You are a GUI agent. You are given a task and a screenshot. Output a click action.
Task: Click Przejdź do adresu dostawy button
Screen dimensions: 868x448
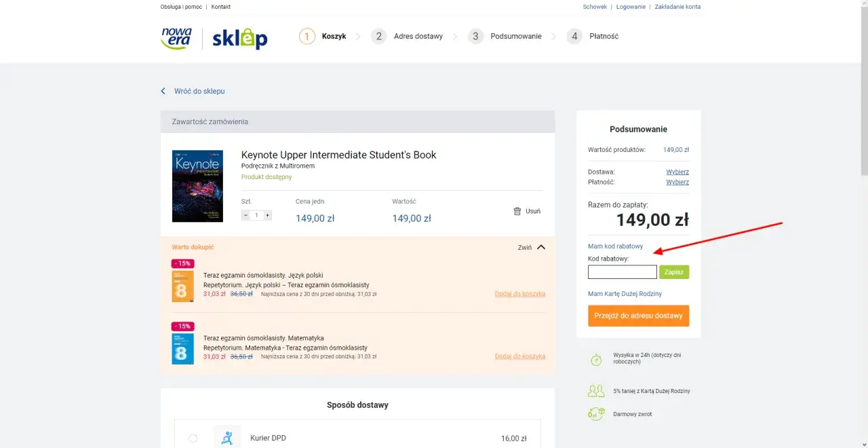(639, 316)
